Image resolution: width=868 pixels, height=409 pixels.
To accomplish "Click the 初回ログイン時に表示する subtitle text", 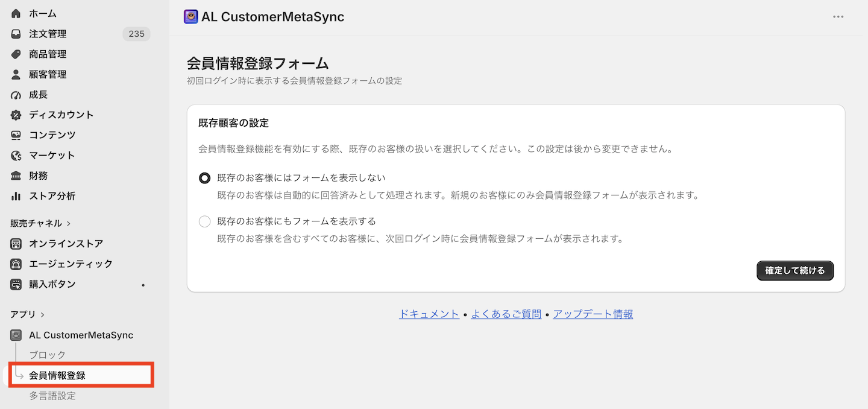I will point(294,80).
